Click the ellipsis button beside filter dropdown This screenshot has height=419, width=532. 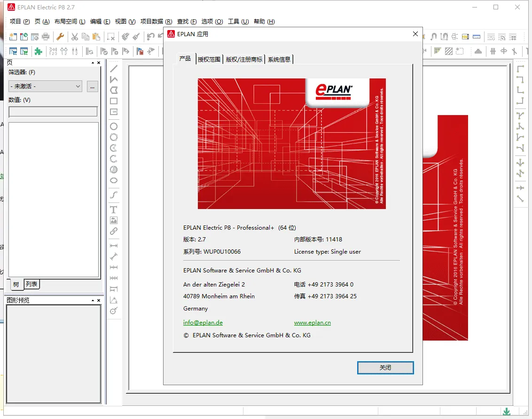coord(92,86)
